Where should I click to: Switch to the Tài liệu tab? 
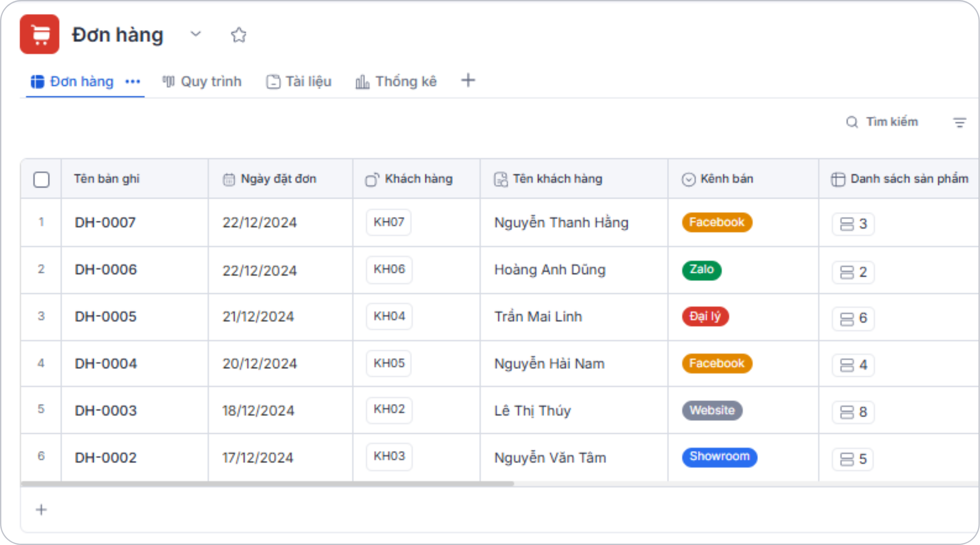(x=299, y=81)
